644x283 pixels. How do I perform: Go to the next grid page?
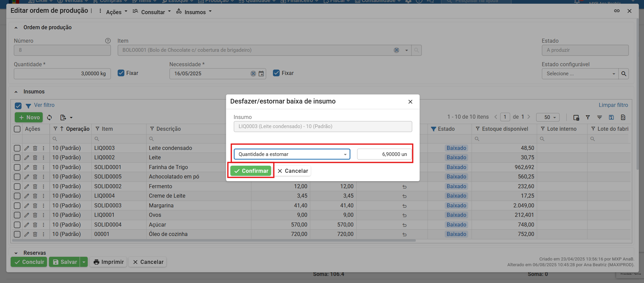(529, 117)
